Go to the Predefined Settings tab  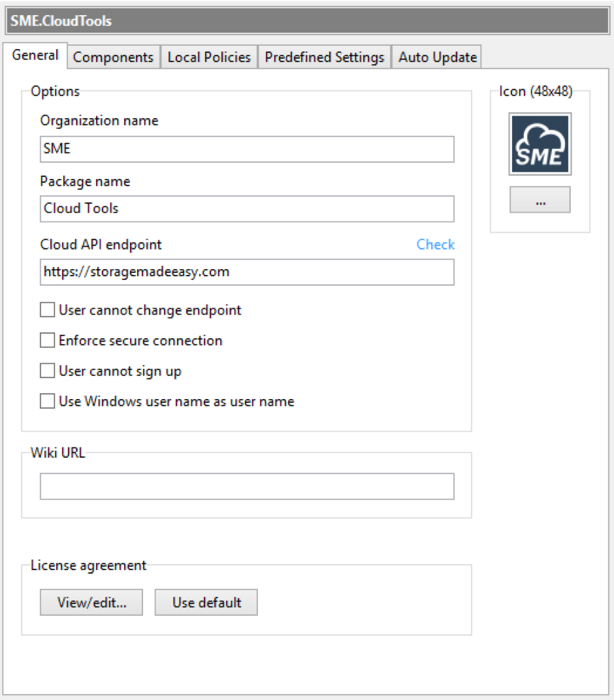pos(325,57)
